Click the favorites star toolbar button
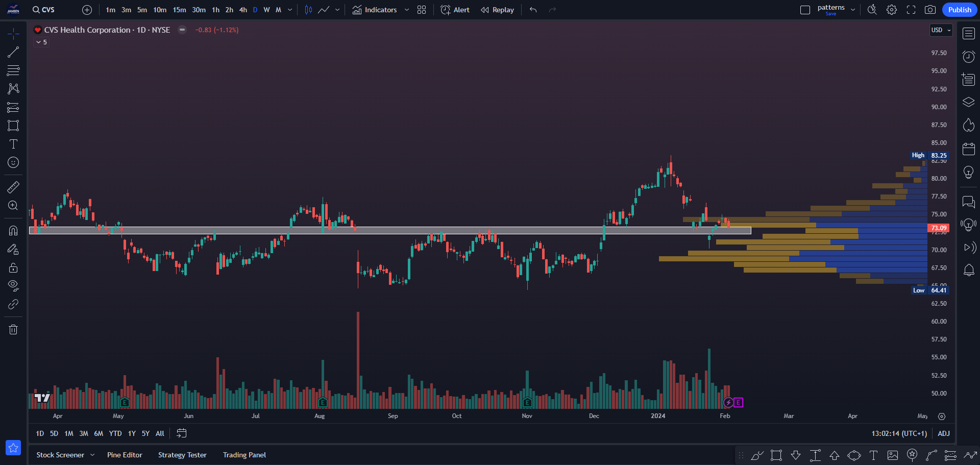 pyautogui.click(x=13, y=448)
